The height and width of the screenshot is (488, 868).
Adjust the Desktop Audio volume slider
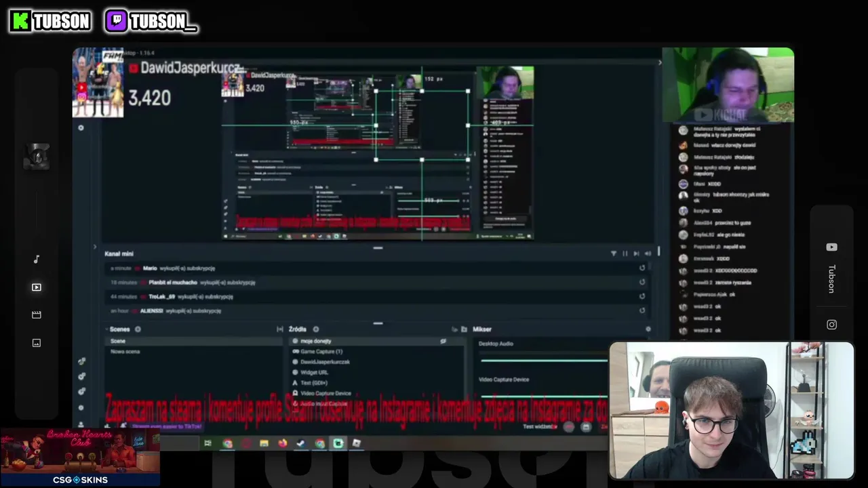(542, 361)
